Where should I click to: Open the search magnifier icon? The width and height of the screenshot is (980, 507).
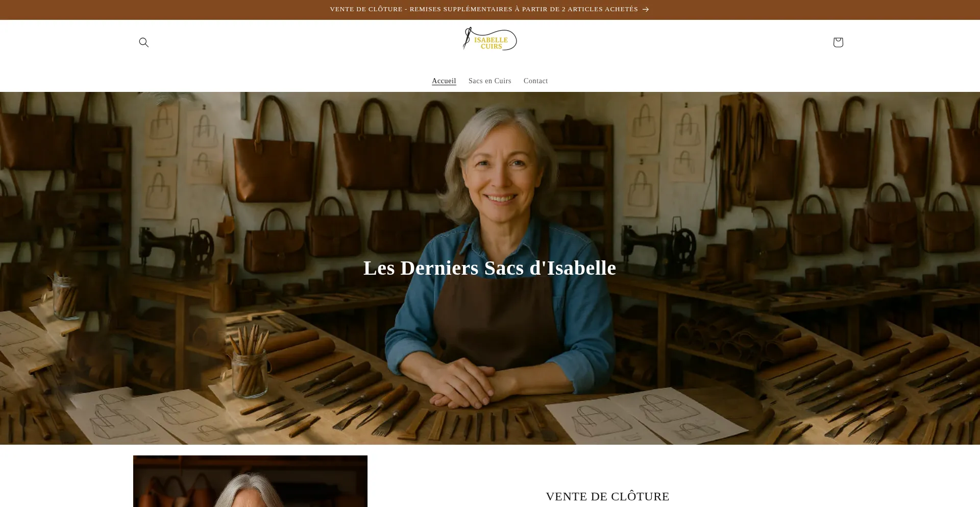pyautogui.click(x=144, y=42)
